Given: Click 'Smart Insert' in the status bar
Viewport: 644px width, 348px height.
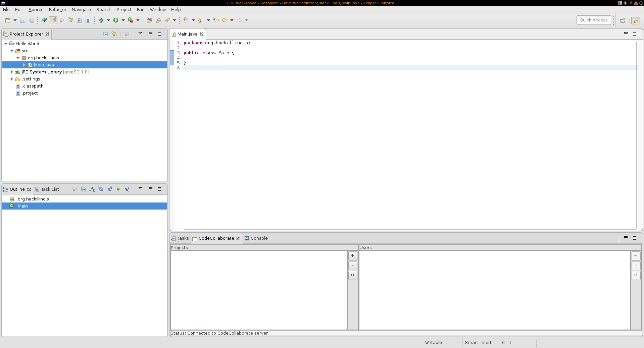Looking at the screenshot, I should click(x=478, y=343).
